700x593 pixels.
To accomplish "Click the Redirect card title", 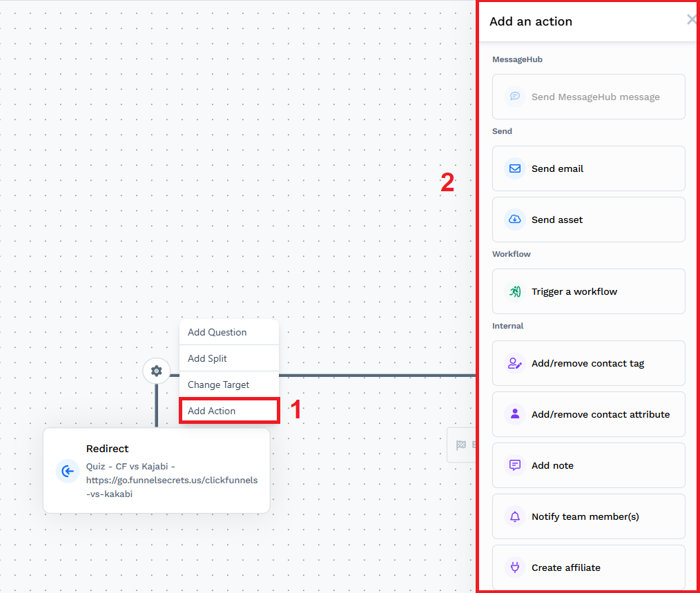I will tap(107, 448).
